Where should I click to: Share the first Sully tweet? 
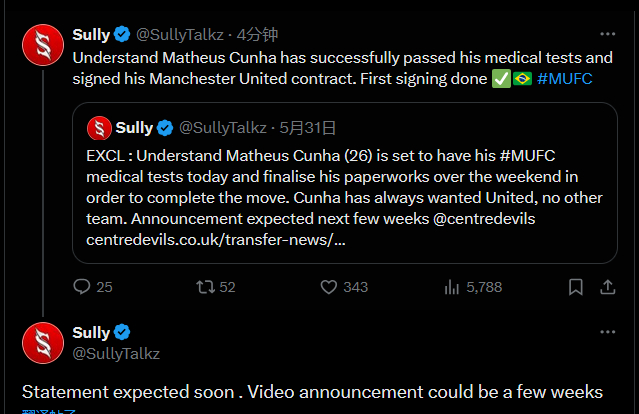point(607,287)
